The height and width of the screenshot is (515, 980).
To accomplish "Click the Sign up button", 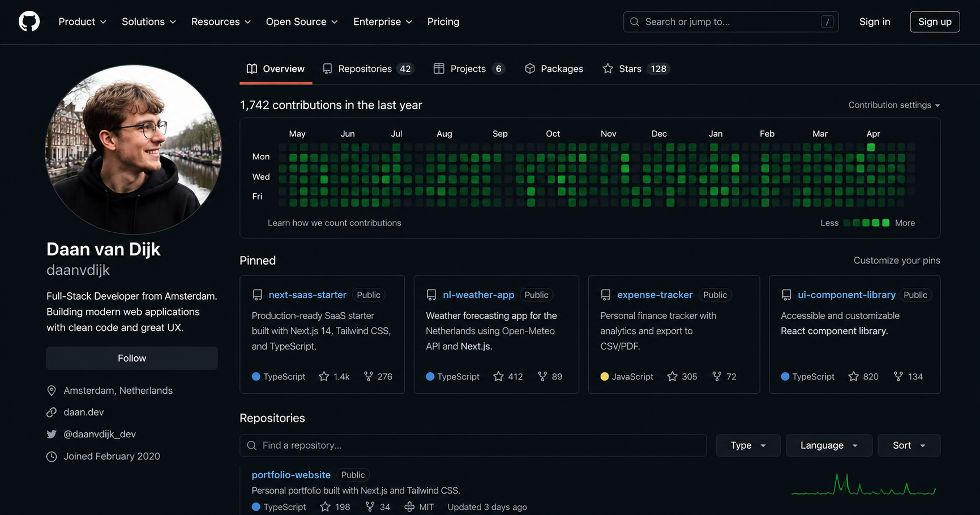I will (x=935, y=22).
